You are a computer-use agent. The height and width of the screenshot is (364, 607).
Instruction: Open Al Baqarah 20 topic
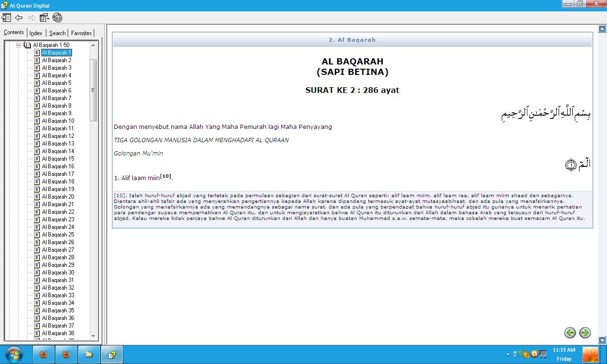[58, 197]
